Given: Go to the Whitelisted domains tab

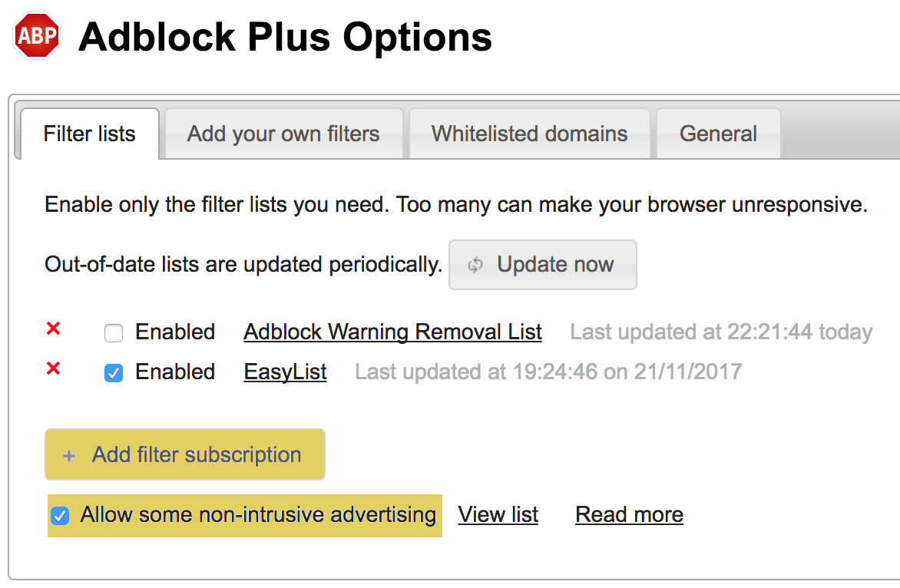Looking at the screenshot, I should (529, 134).
